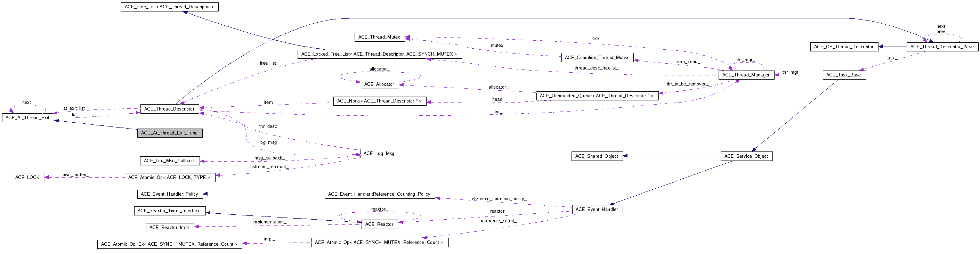Open the ACE_Thread_Descriptor_Base node
This screenshot has height=254, width=980.
click(x=942, y=47)
